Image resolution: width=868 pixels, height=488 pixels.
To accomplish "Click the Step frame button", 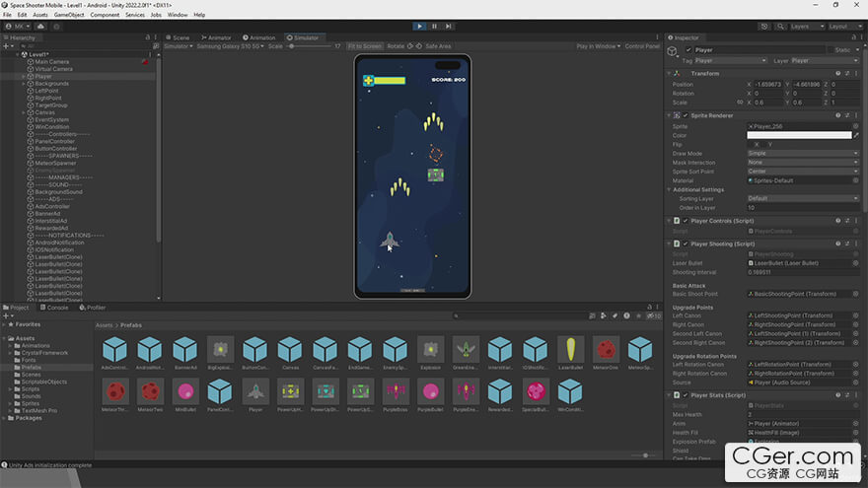I will [x=448, y=26].
